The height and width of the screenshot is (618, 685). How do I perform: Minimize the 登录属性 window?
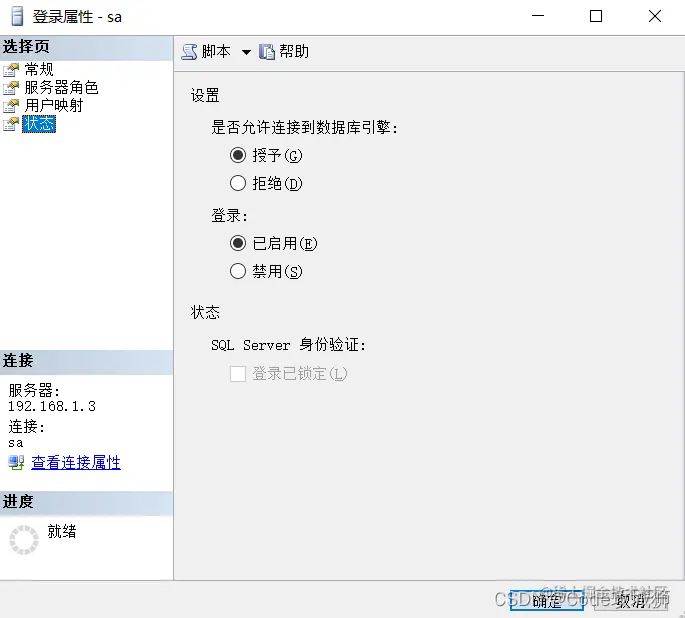pos(538,16)
